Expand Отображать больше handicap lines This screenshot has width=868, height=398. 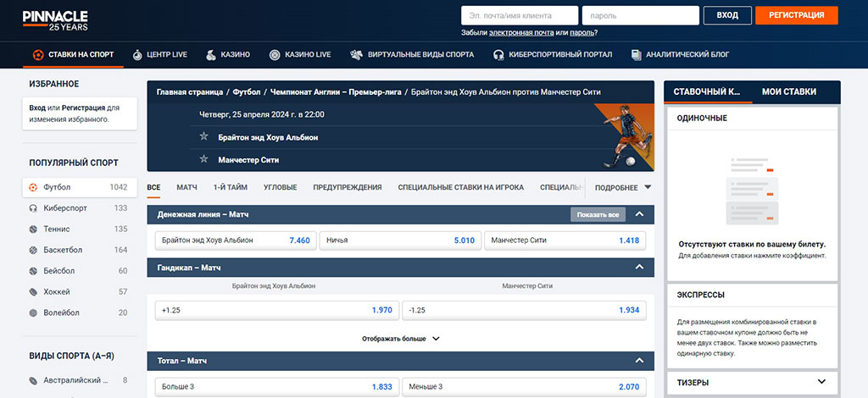(x=400, y=339)
